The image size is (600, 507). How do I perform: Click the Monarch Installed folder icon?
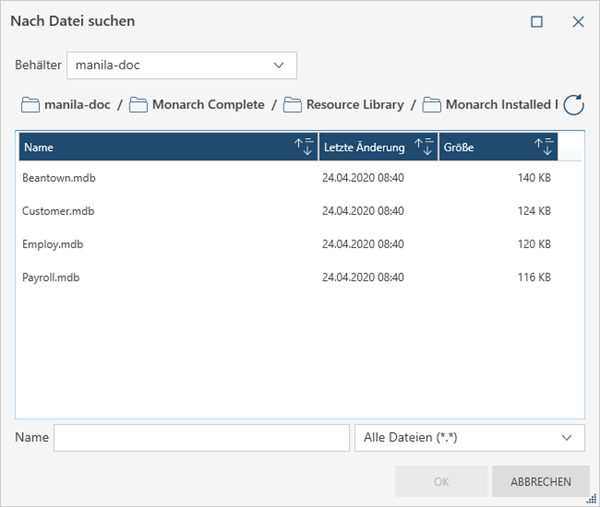pos(432,104)
